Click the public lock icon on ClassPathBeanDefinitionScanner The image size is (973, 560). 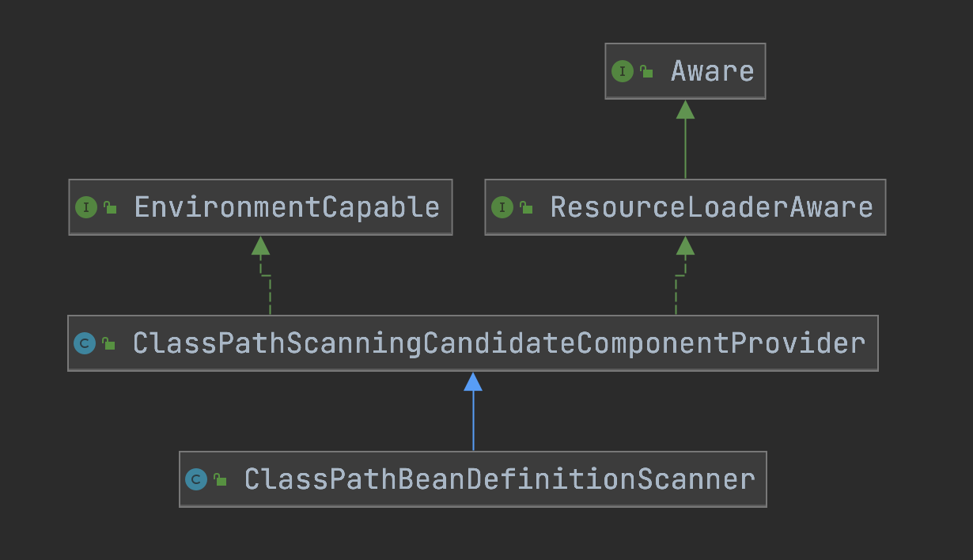[x=220, y=480]
